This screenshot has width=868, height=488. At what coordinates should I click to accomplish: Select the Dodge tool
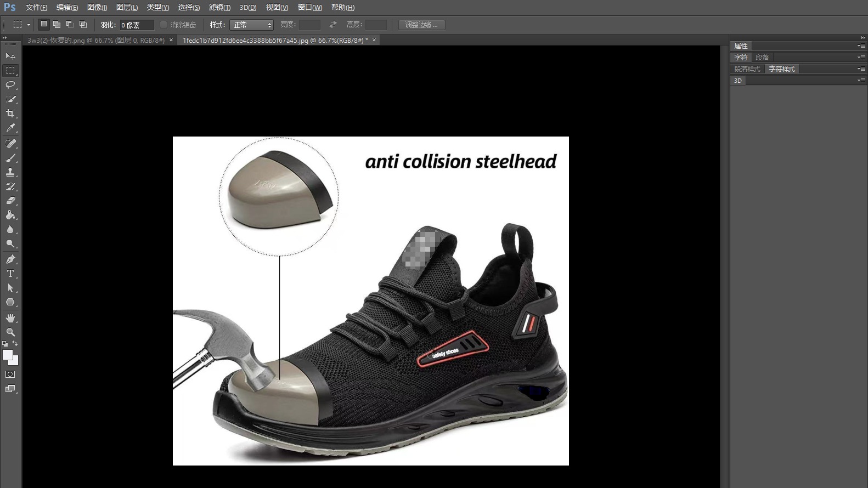pyautogui.click(x=10, y=243)
